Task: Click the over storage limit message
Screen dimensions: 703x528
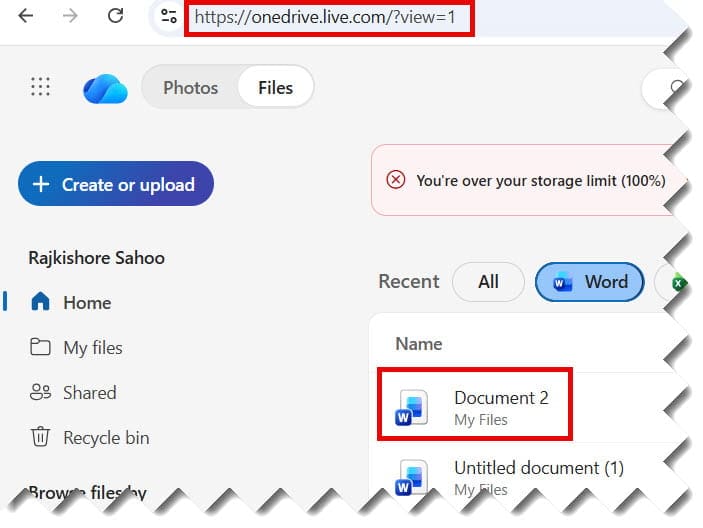Action: click(541, 181)
